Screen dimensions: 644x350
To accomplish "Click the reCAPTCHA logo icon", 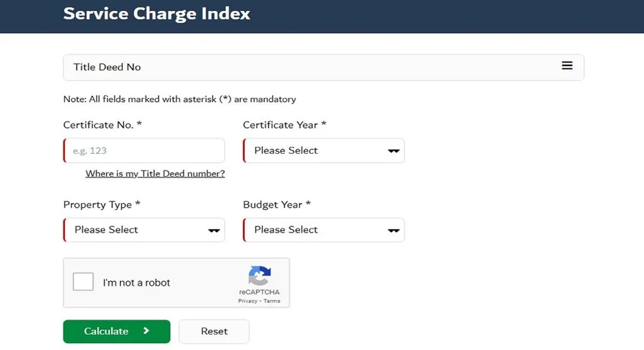I will (260, 276).
